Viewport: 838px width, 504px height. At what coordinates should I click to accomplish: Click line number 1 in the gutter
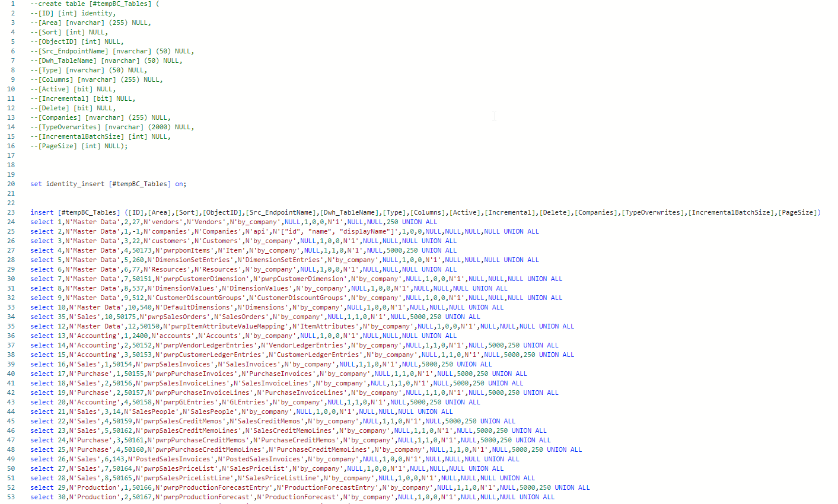coord(12,4)
